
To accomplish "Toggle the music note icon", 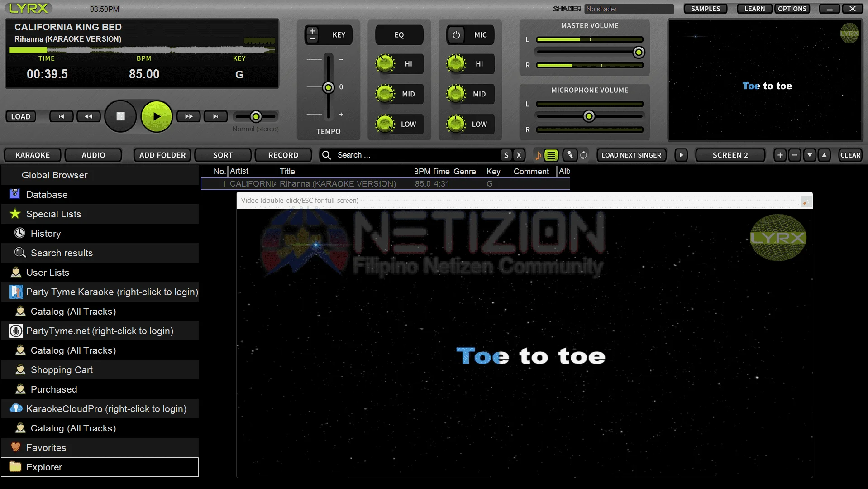I will [x=538, y=155].
